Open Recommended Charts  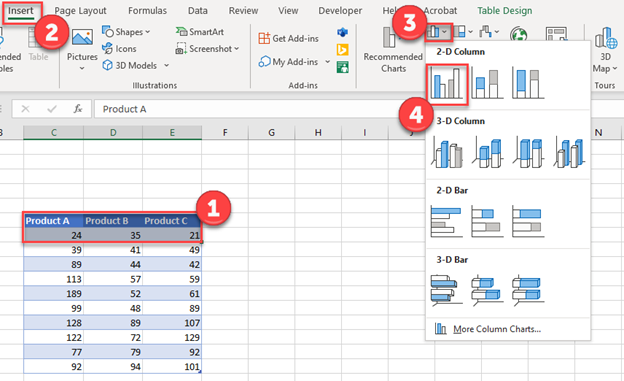pos(393,50)
